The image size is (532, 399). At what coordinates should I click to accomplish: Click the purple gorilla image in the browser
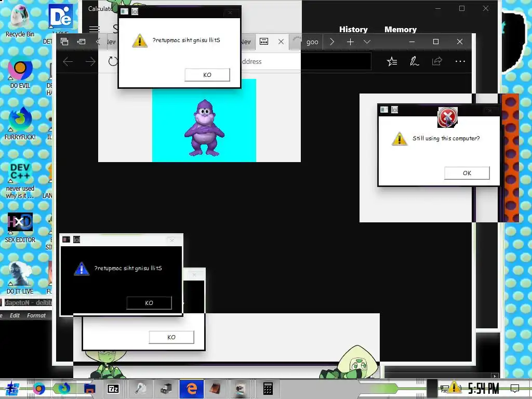click(204, 128)
